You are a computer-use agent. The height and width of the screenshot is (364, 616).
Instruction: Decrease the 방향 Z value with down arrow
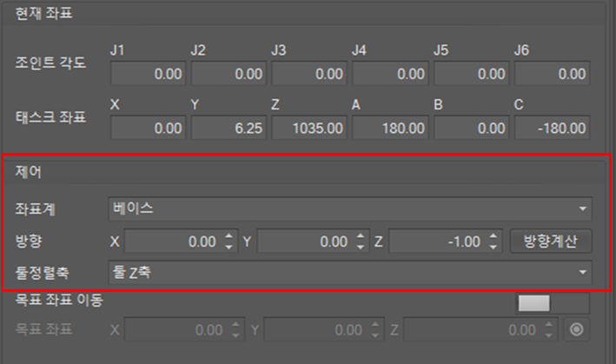(494, 247)
